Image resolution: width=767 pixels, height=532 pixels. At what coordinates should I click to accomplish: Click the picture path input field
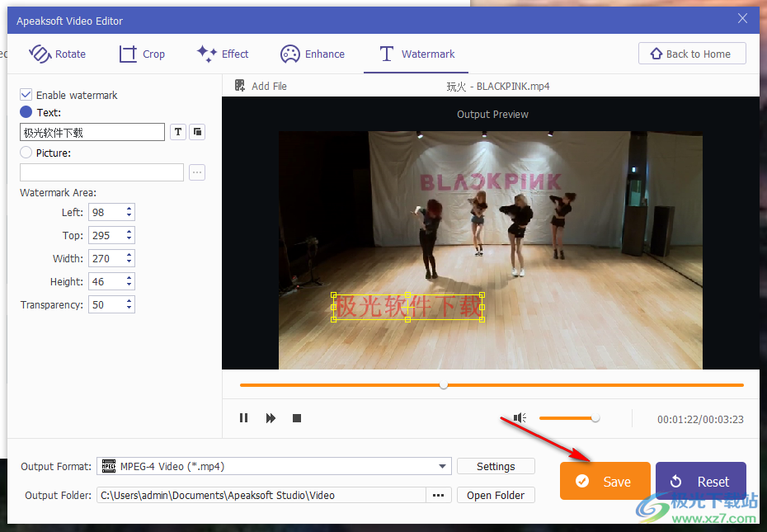tap(101, 172)
